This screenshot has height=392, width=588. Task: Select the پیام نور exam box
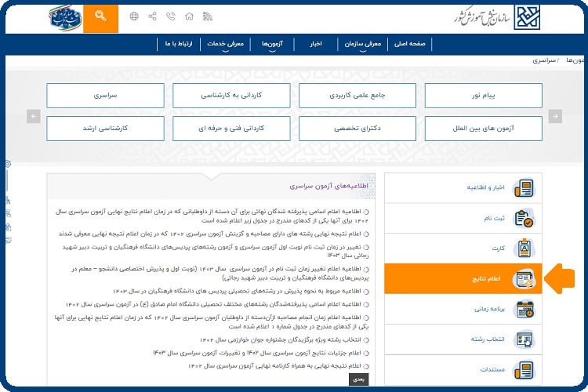(x=484, y=96)
